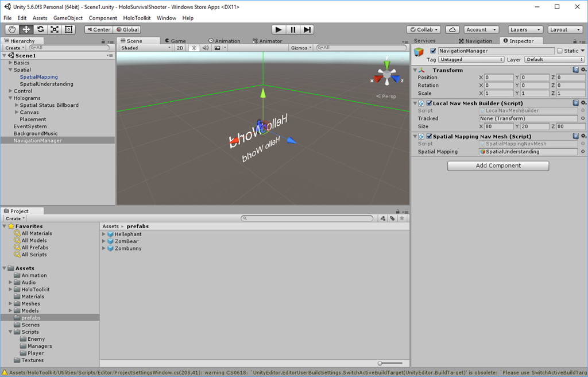Open the Tag Untagged dropdown
The height and width of the screenshot is (377, 588).
tap(471, 59)
